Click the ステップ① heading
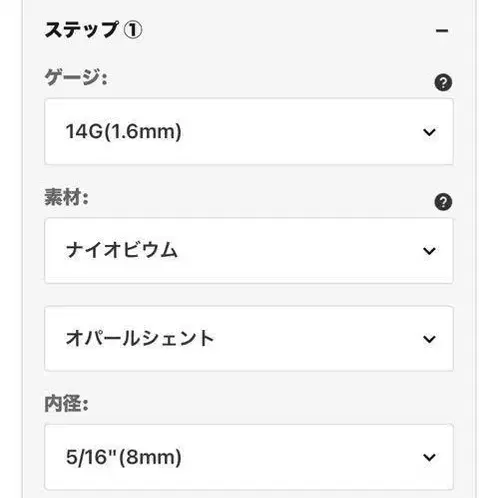 coord(93,29)
